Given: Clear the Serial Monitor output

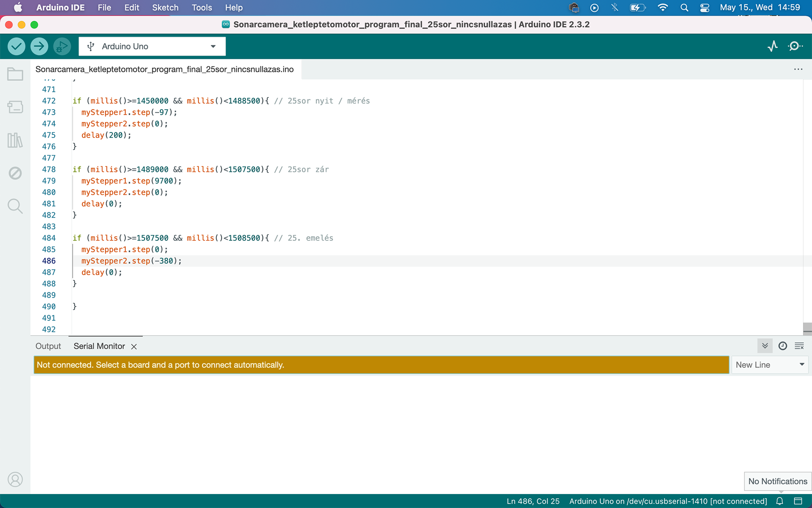Looking at the screenshot, I should 799,346.
